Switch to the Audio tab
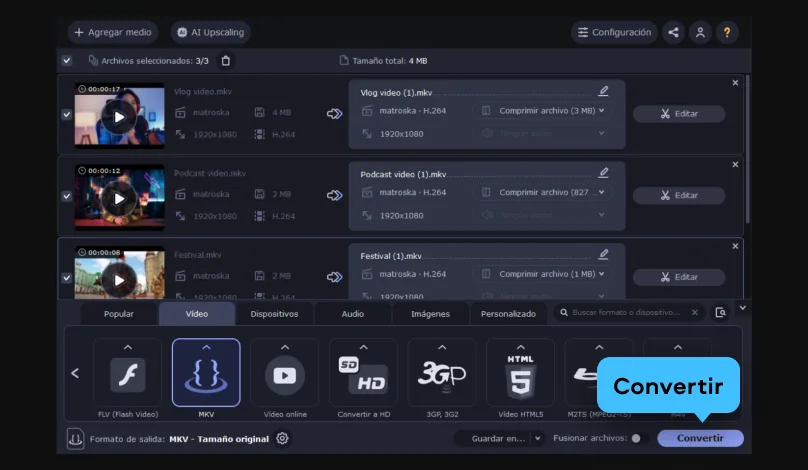 coord(352,314)
